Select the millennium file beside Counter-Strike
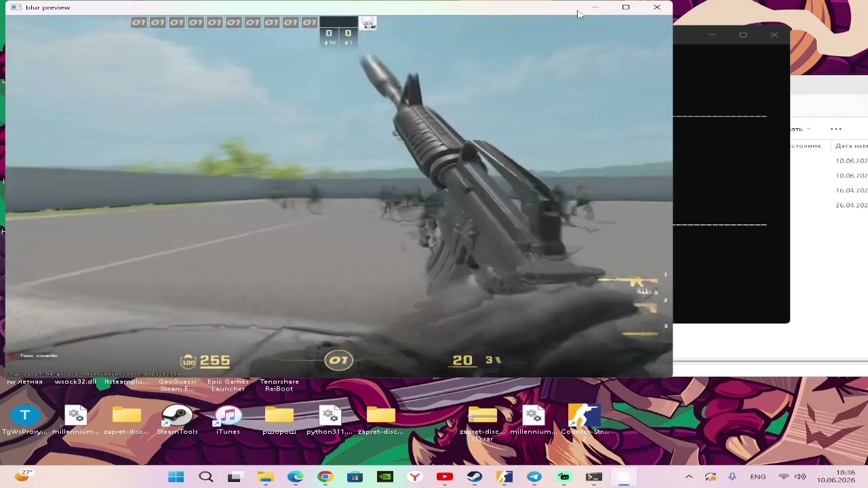Image resolution: width=868 pixels, height=488 pixels. tap(534, 420)
